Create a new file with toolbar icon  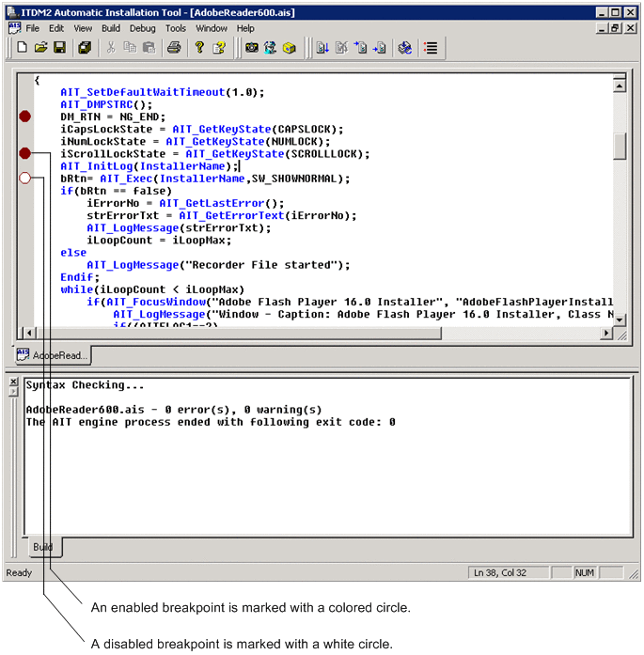[x=23, y=48]
